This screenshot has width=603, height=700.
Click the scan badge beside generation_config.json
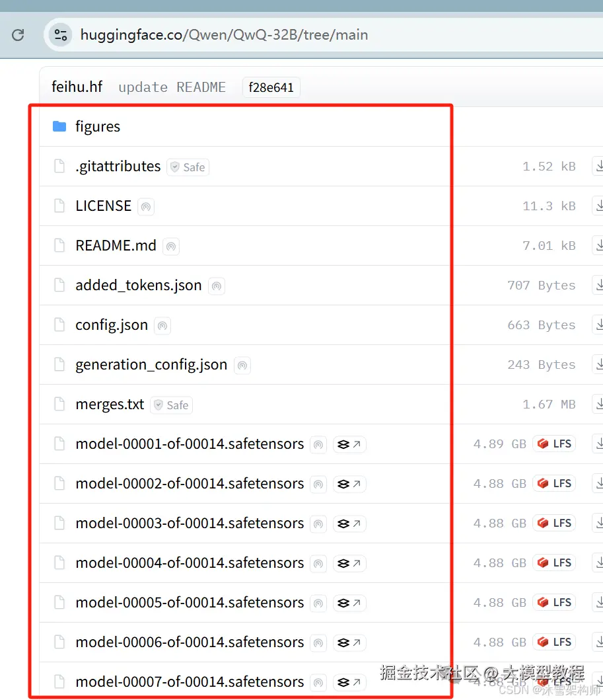(x=242, y=366)
